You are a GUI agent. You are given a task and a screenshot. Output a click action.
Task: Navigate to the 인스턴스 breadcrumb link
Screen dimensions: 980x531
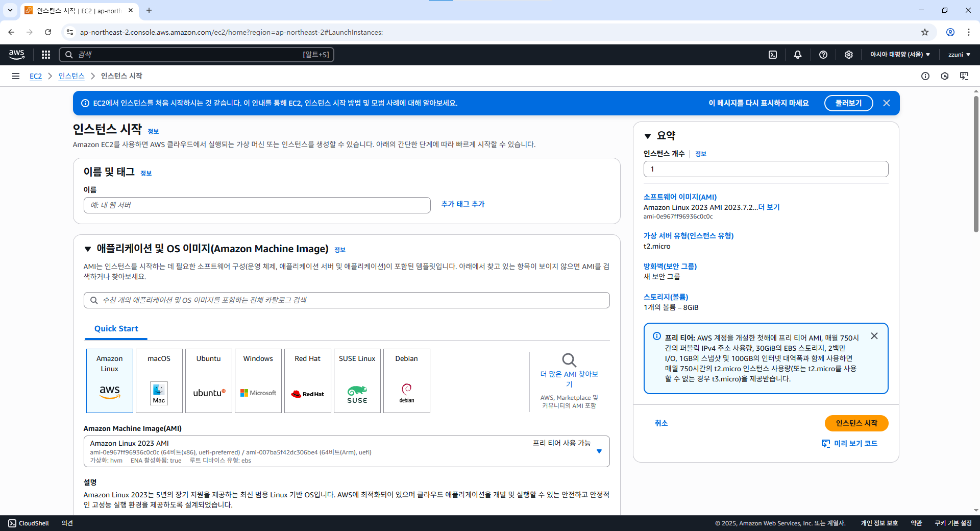tap(71, 76)
